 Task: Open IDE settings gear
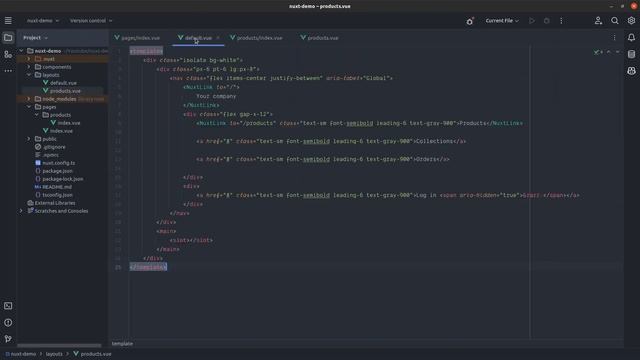[631, 20]
